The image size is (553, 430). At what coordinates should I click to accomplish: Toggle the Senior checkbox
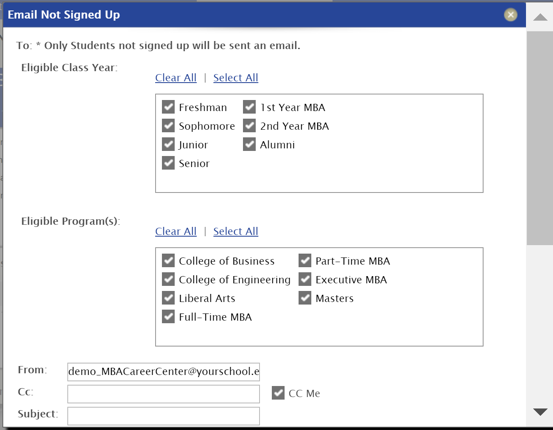(x=168, y=163)
